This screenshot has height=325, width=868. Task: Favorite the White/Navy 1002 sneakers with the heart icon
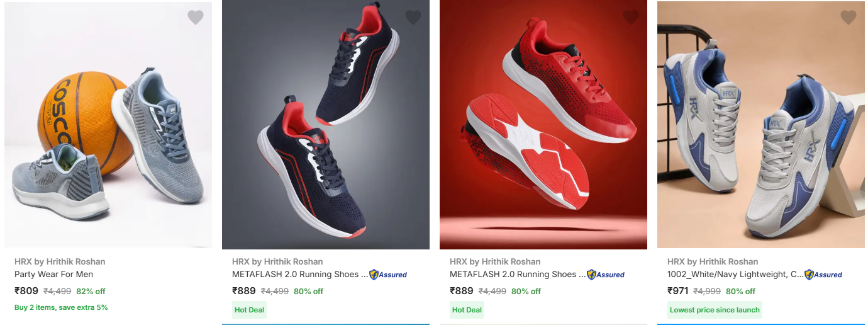pyautogui.click(x=849, y=18)
